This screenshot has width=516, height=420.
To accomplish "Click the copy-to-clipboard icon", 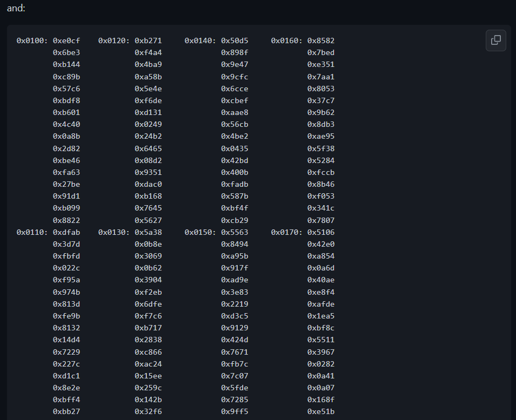I will pyautogui.click(x=495, y=40).
